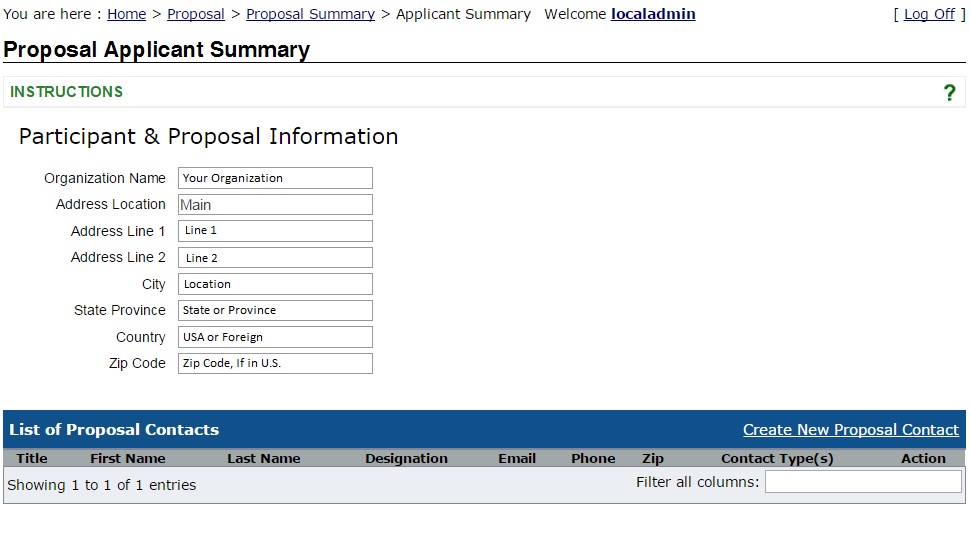Image resolution: width=970 pixels, height=552 pixels.
Task: Select the Address Line 2 field
Action: 275,258
